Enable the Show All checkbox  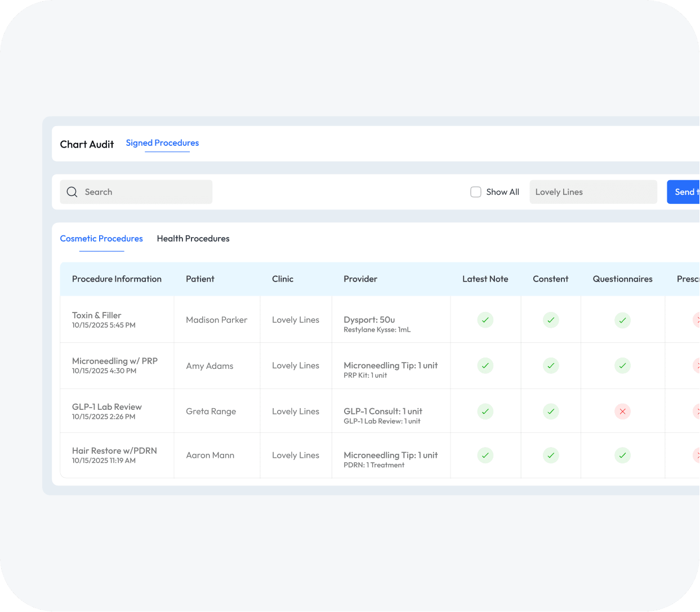point(476,192)
